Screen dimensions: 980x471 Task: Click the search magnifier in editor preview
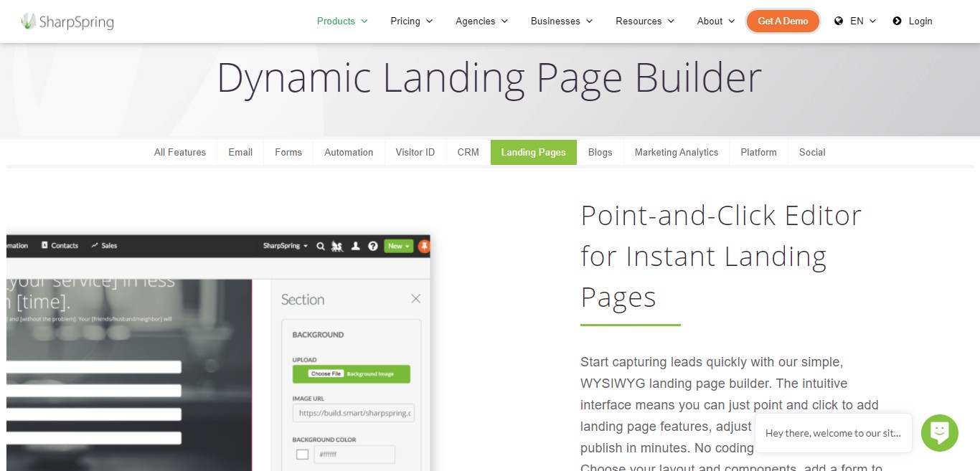point(321,246)
